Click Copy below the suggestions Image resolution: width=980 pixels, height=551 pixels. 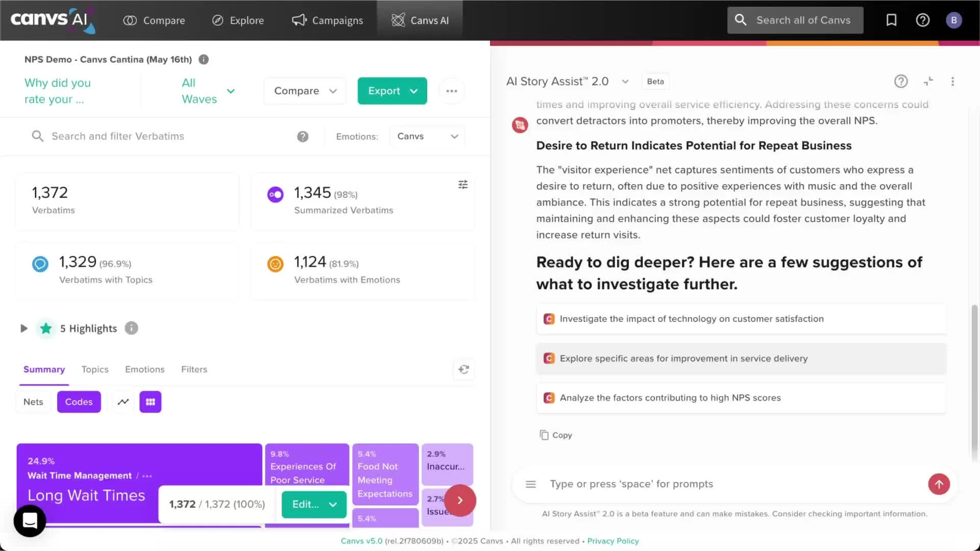(x=556, y=435)
